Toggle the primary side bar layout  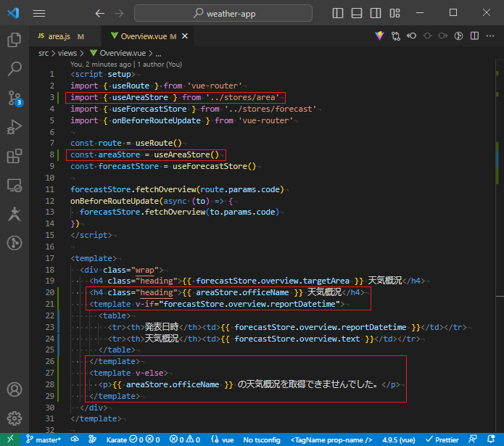pos(338,13)
